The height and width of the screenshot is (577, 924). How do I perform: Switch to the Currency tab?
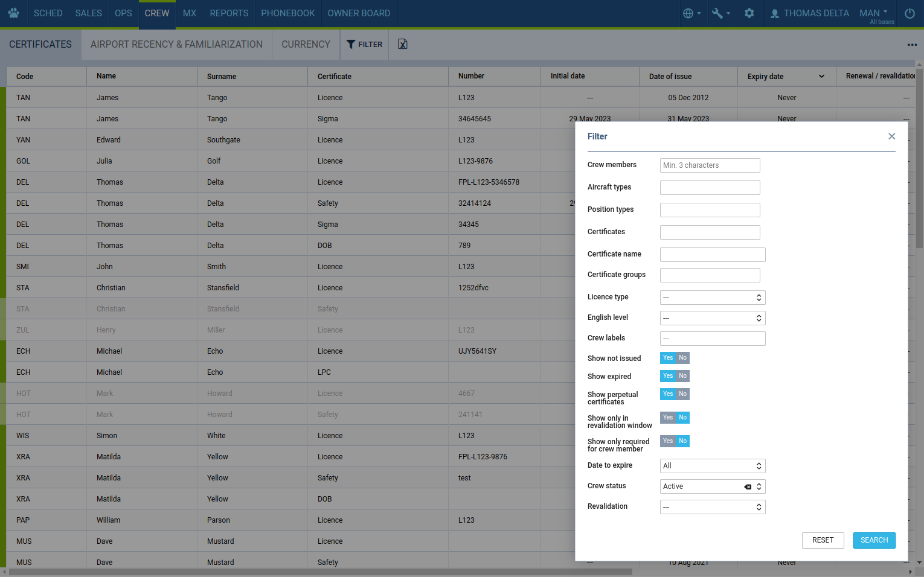(x=306, y=44)
